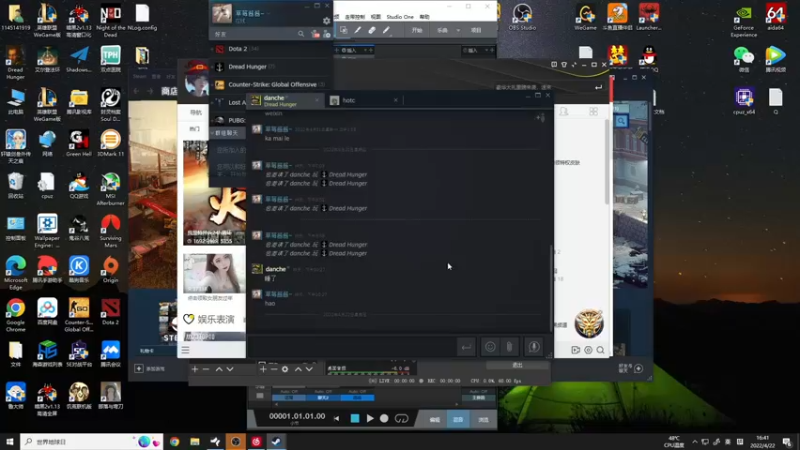Click the add-friend-to-chat icon in chat header
The height and width of the screenshot is (450, 800).
pos(540,117)
